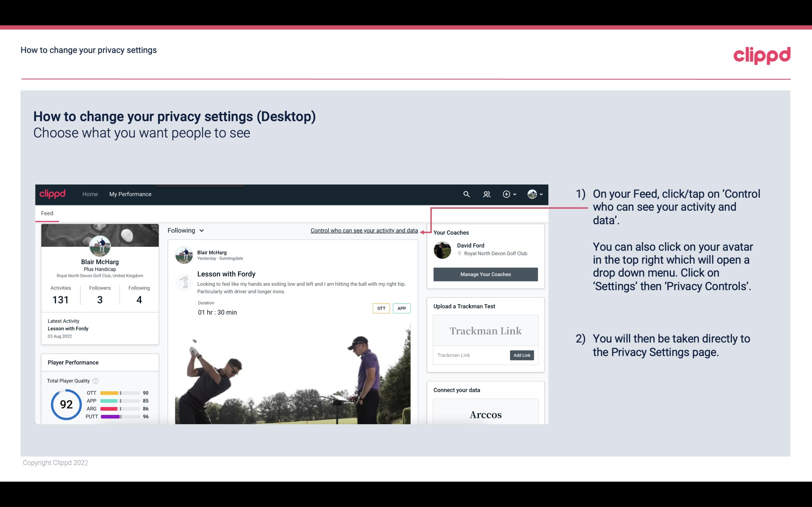Image resolution: width=812 pixels, height=507 pixels.
Task: Click My Performance tab in navbar
Action: [x=130, y=194]
